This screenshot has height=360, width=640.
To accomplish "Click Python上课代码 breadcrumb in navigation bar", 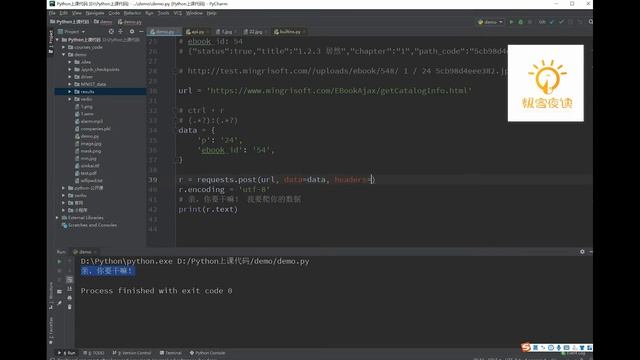I will point(69,22).
